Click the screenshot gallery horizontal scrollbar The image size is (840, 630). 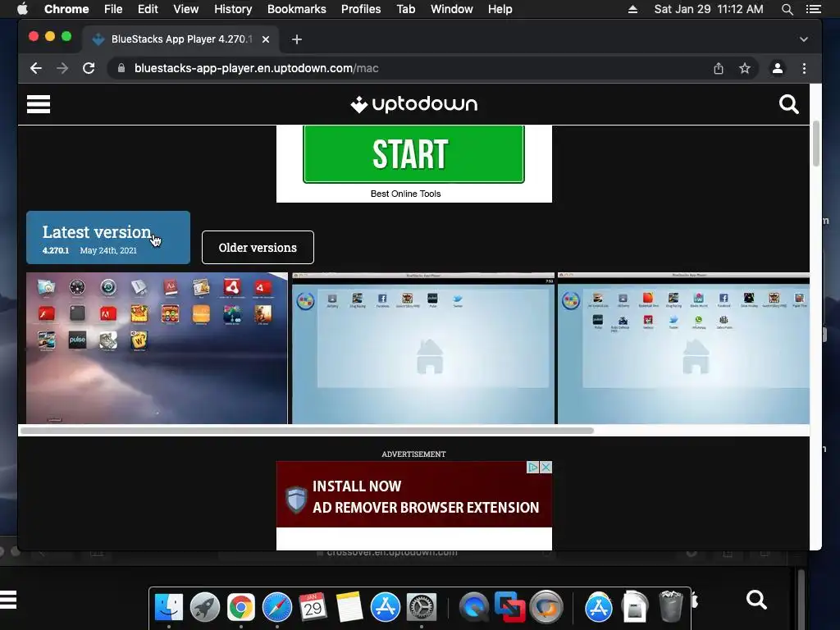307,431
